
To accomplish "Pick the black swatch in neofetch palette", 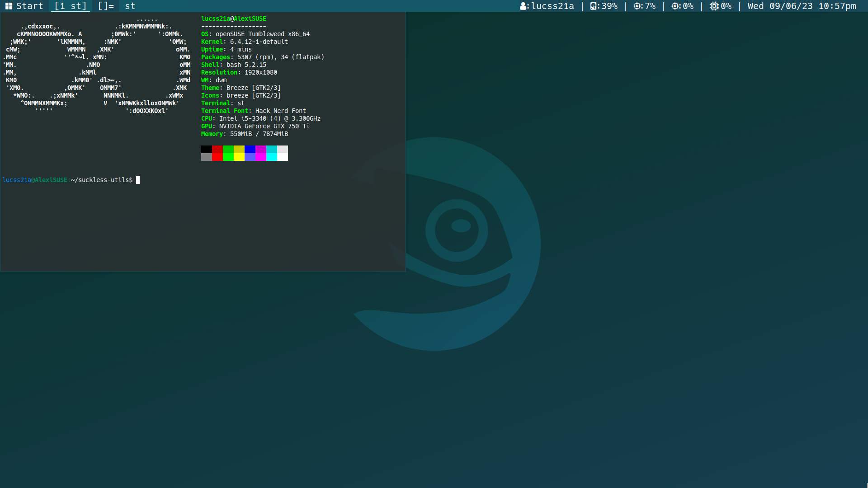I will coord(207,149).
